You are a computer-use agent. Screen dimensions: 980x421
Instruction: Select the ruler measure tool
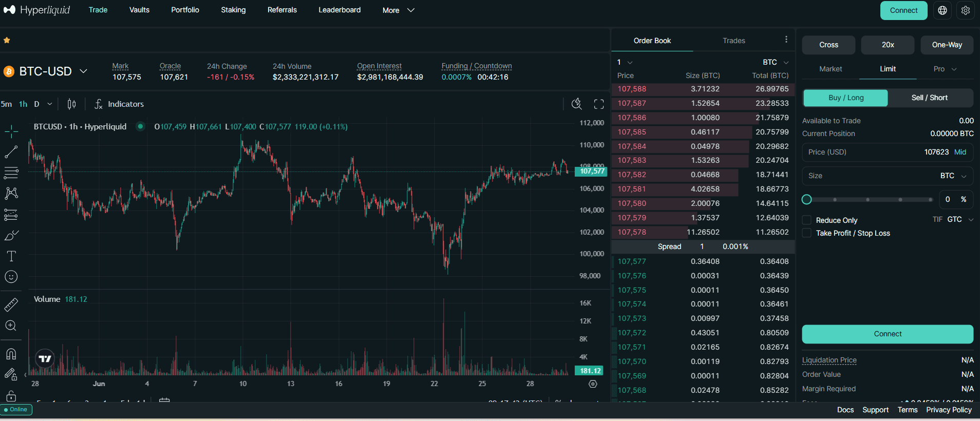[x=11, y=304]
